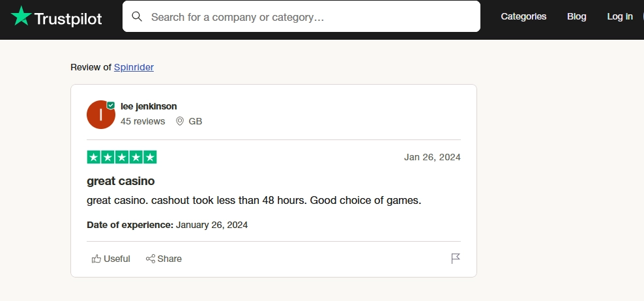Click the thumbs-up Useful icon
Screen dimensions: 644x301
pos(96,259)
